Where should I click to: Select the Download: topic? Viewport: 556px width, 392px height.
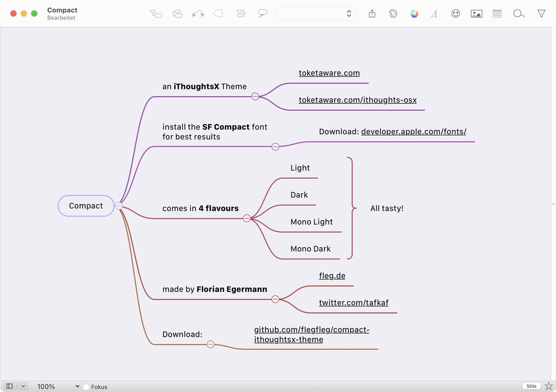tap(183, 335)
